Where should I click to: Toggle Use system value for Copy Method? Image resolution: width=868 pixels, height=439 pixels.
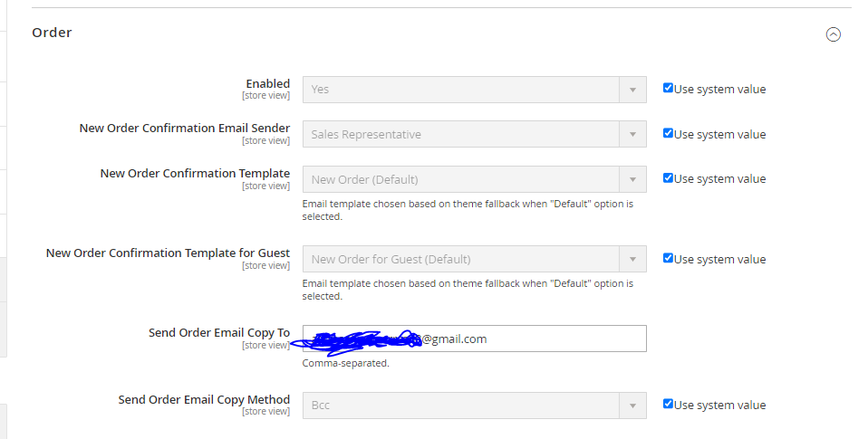(x=668, y=404)
